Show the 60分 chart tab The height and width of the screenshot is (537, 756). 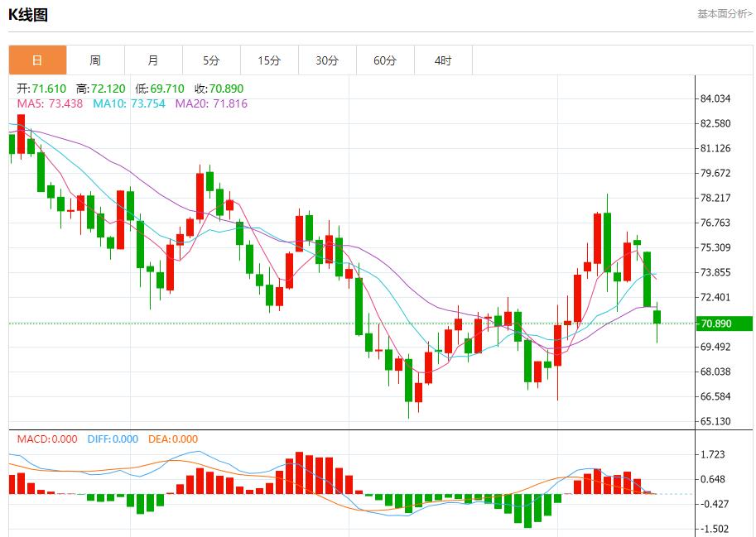point(385,60)
